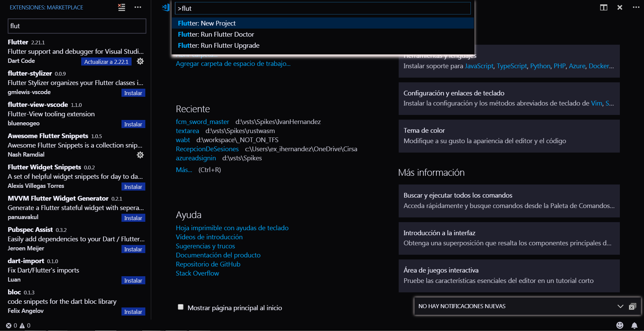
Task: Toggle Mostrar página principal al inicio
Action: [181, 307]
